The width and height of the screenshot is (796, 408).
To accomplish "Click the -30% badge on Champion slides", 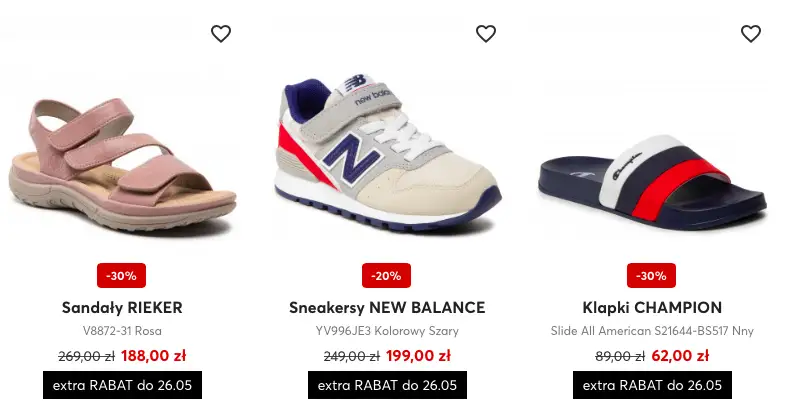I will click(652, 275).
